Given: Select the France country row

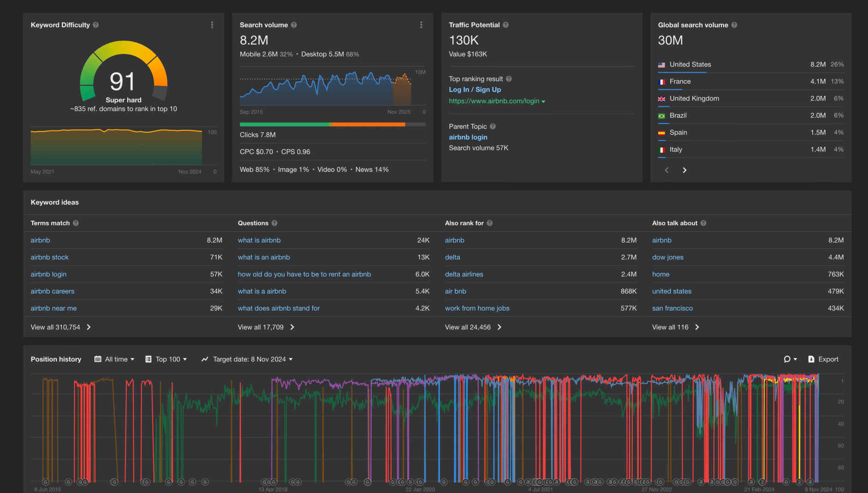Looking at the screenshot, I should tap(751, 82).
